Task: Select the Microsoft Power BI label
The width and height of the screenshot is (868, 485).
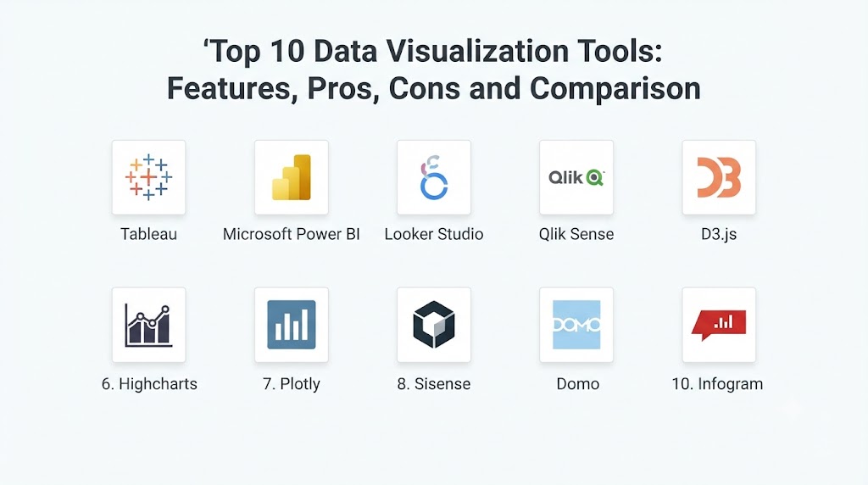Action: [292, 234]
